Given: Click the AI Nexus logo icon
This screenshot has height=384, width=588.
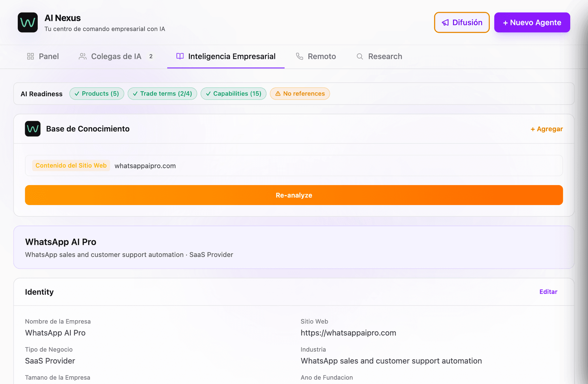Looking at the screenshot, I should (28, 22).
